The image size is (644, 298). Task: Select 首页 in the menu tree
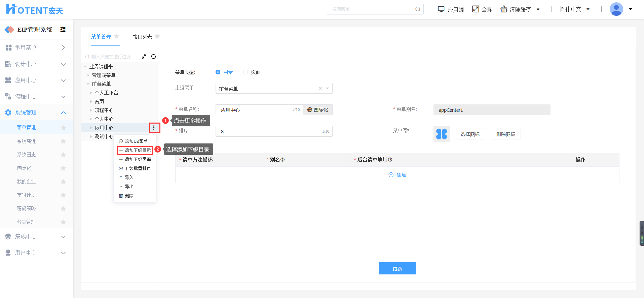[x=99, y=101]
